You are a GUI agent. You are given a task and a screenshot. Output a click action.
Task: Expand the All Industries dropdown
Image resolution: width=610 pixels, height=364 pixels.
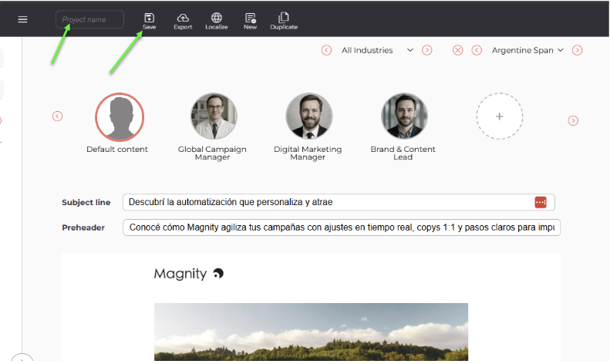click(x=409, y=50)
